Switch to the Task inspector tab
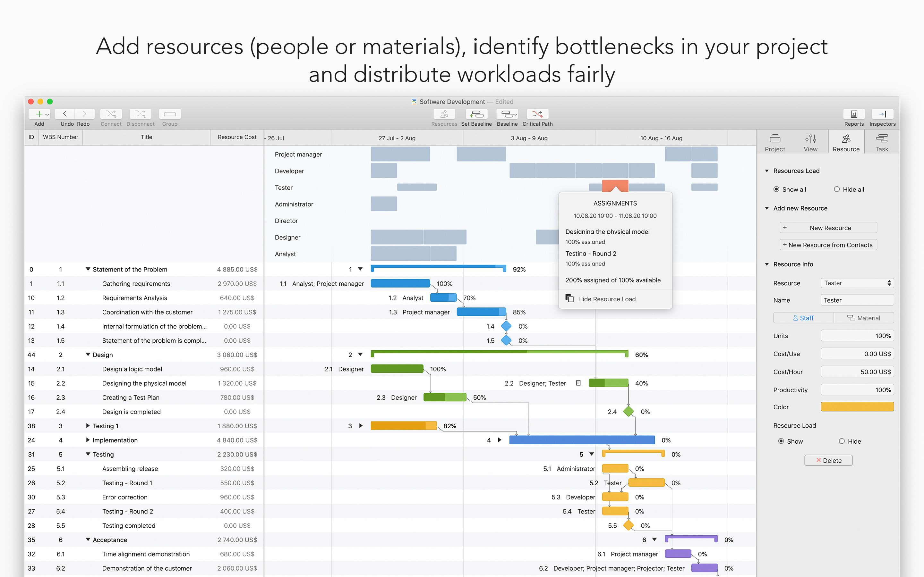 882,142
